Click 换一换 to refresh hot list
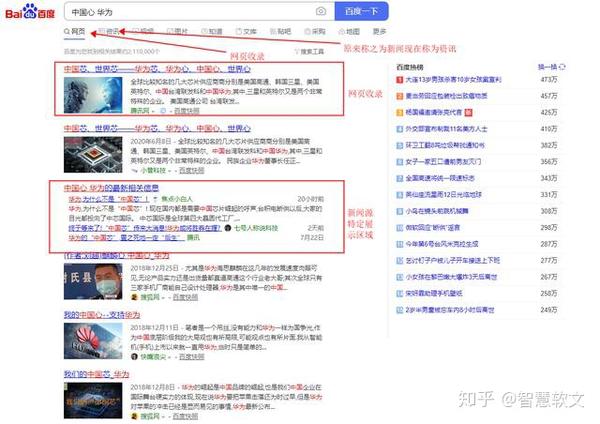The height and width of the screenshot is (424, 600). pyautogui.click(x=547, y=67)
